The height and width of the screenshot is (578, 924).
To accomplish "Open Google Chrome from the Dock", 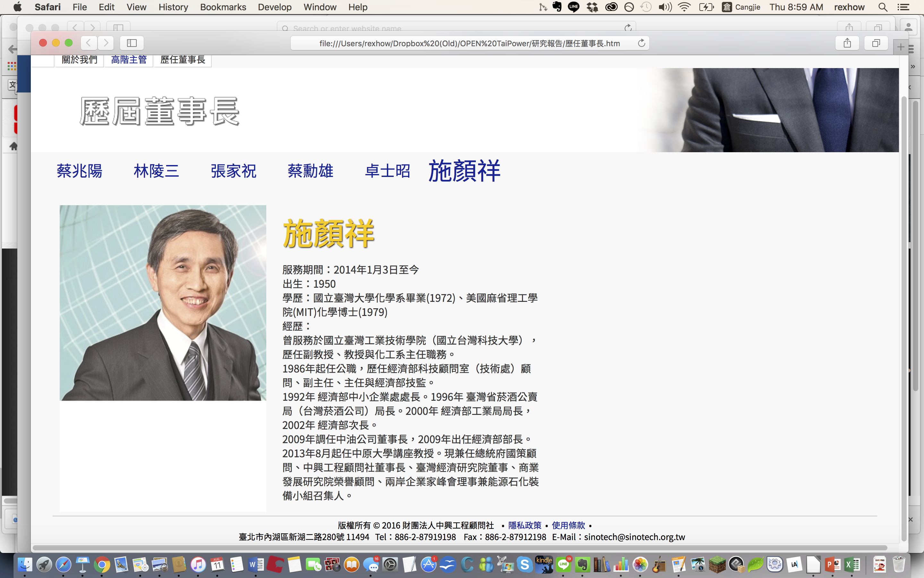I will click(102, 564).
